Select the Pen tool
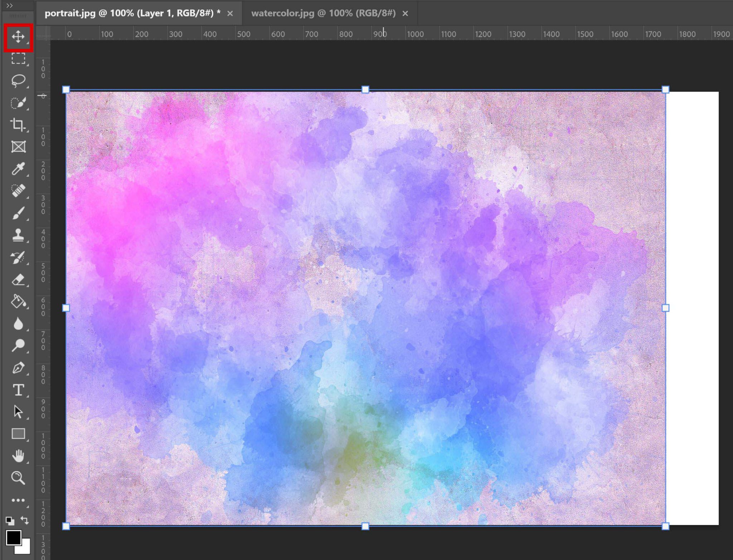The width and height of the screenshot is (733, 560). coord(19,368)
